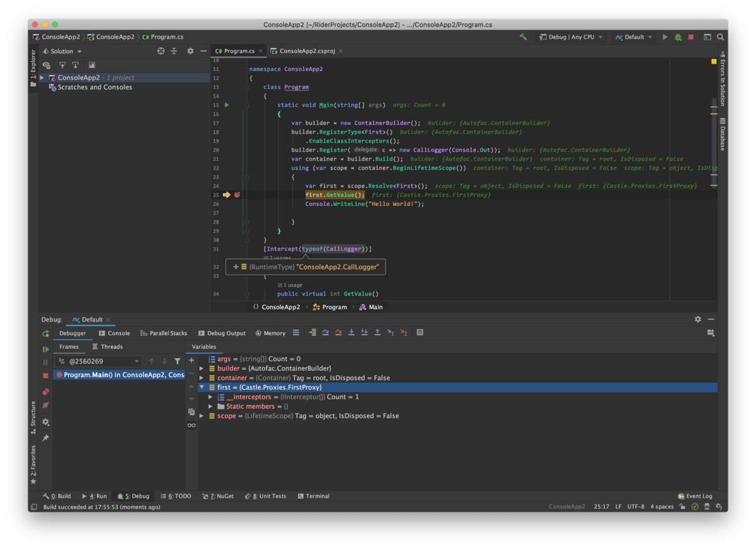This screenshot has width=756, height=549.
Task: Expand RuntimeType tooltip with plus
Action: click(x=236, y=267)
